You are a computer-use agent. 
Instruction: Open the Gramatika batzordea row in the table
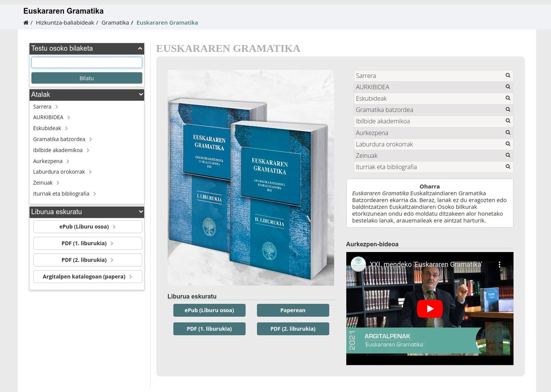[433, 110]
